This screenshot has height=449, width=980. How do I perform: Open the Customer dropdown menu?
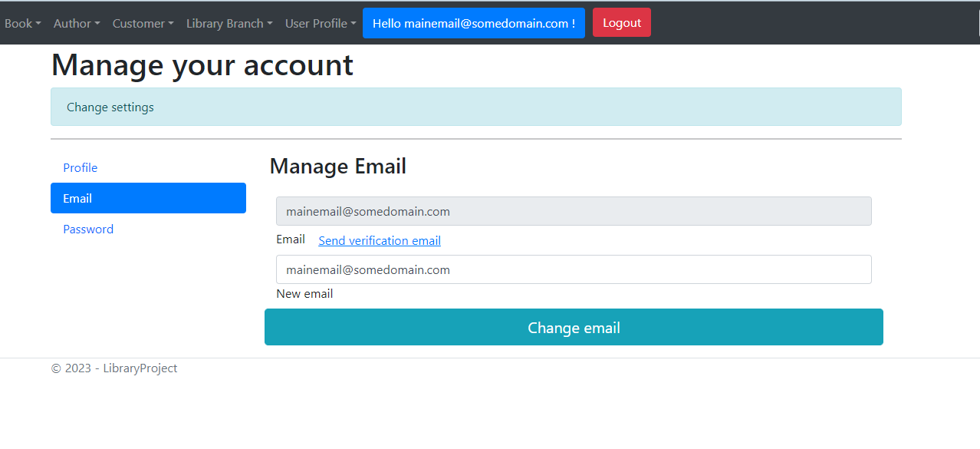click(x=142, y=23)
